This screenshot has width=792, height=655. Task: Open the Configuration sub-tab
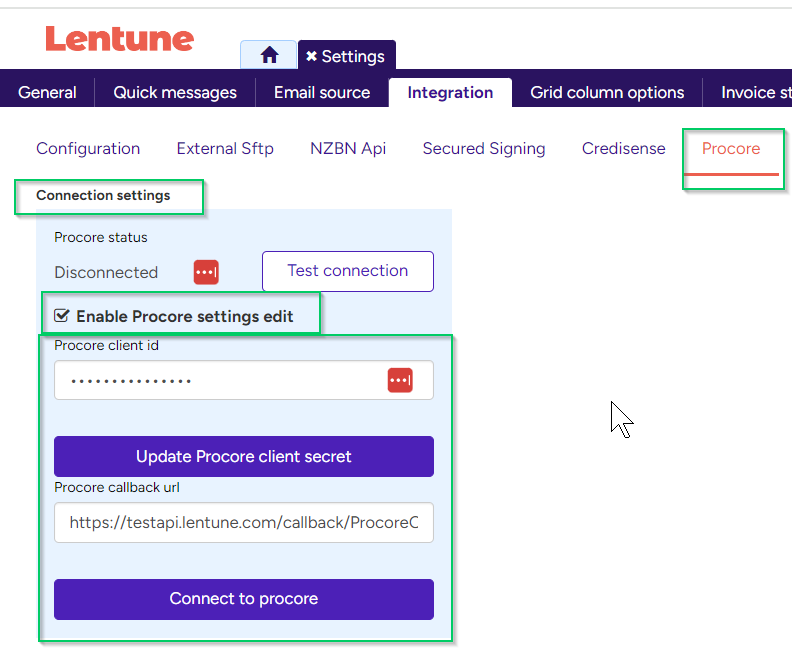pyautogui.click(x=88, y=149)
